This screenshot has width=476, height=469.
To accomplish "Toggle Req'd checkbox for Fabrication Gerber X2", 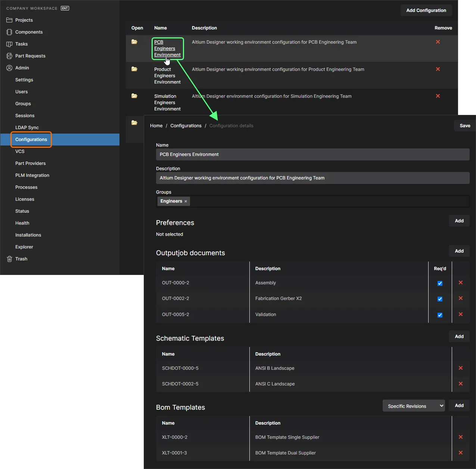I will click(440, 299).
